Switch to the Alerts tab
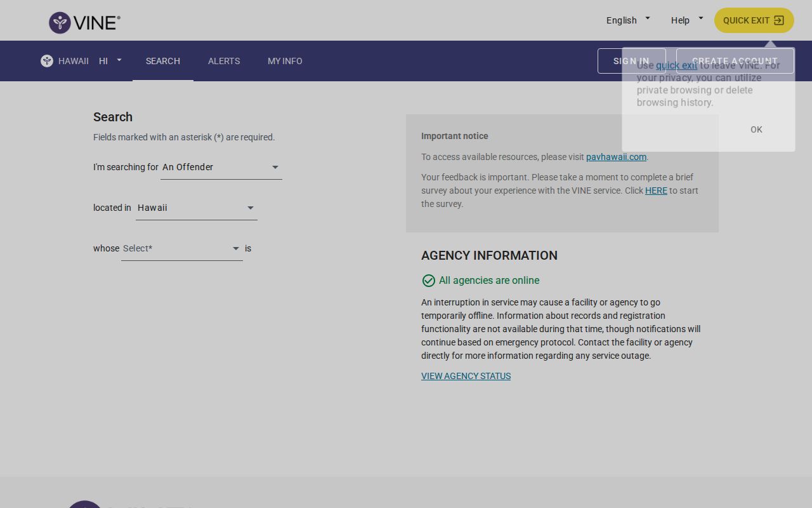Screen dimensions: 812x508 pos(224,61)
